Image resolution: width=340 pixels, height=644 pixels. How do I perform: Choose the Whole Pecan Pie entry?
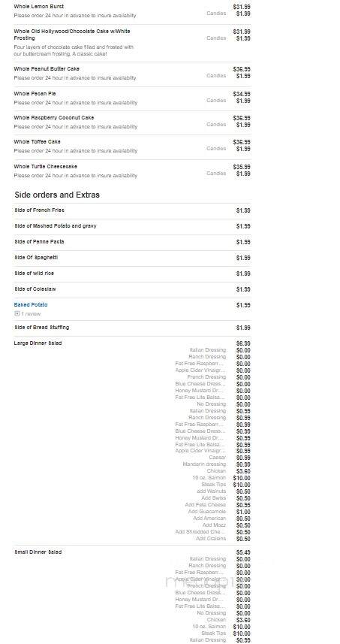pyautogui.click(x=35, y=94)
